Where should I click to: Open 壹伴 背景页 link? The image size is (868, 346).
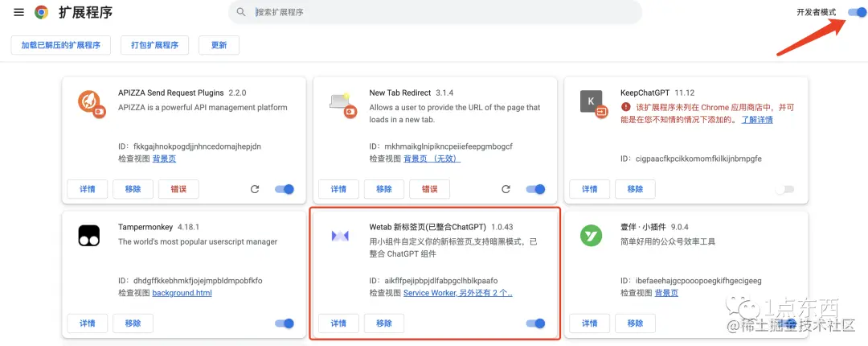point(666,293)
